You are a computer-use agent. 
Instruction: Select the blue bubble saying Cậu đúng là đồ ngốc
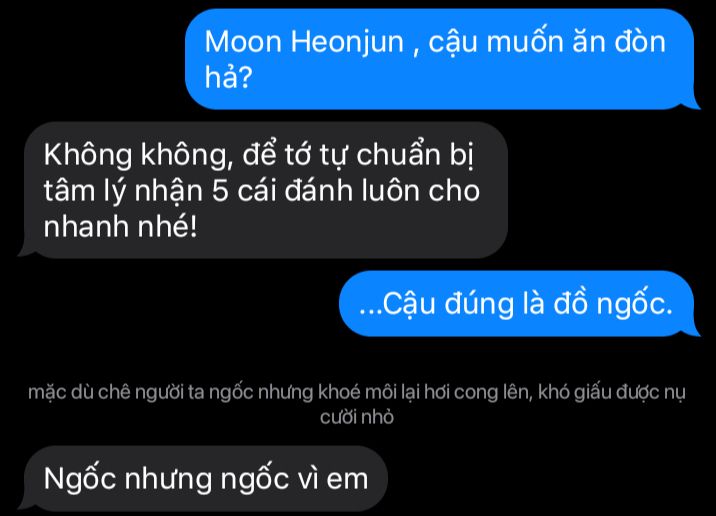point(520,303)
